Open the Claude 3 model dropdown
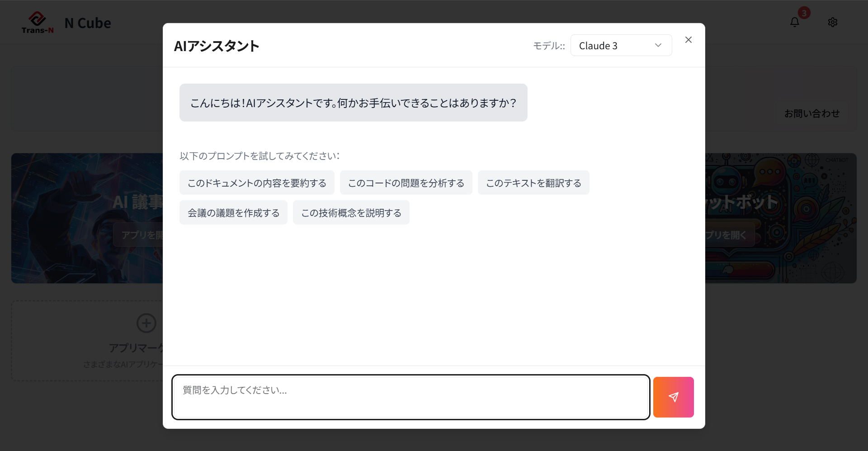 [x=621, y=45]
